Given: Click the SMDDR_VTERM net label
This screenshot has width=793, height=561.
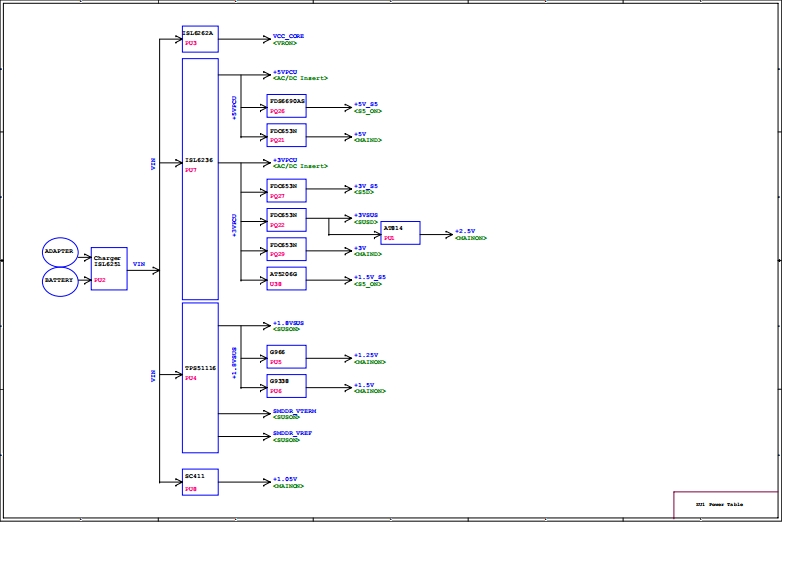Looking at the screenshot, I should pos(295,411).
